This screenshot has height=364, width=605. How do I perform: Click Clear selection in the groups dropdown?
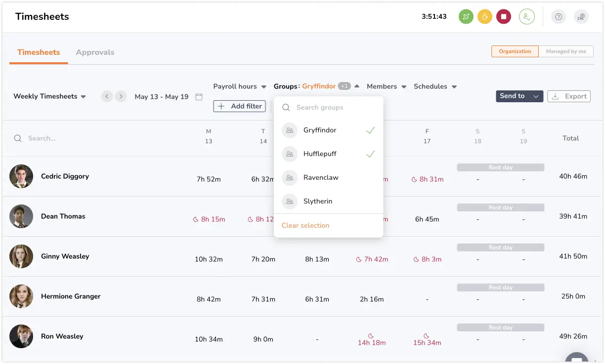pos(305,225)
